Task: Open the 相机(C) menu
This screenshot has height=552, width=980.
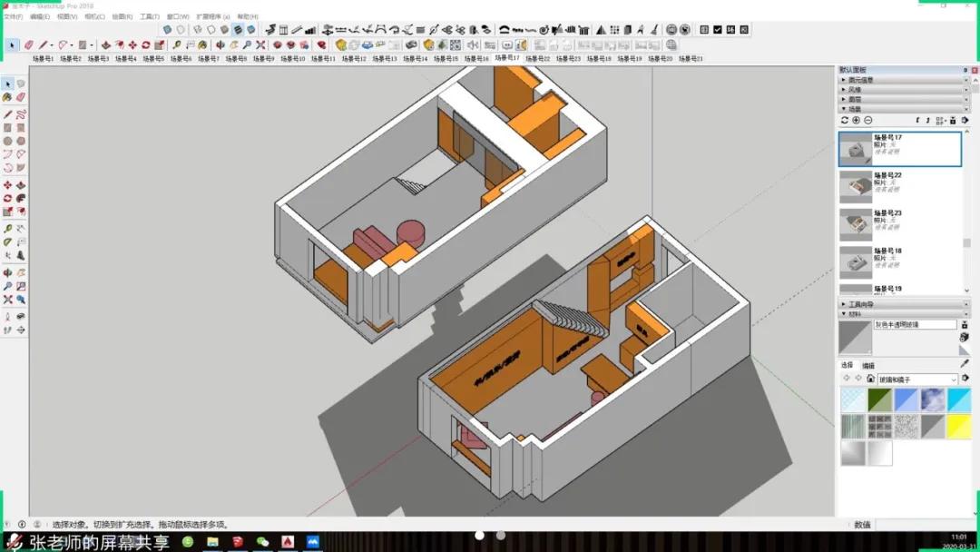Action: click(x=93, y=16)
